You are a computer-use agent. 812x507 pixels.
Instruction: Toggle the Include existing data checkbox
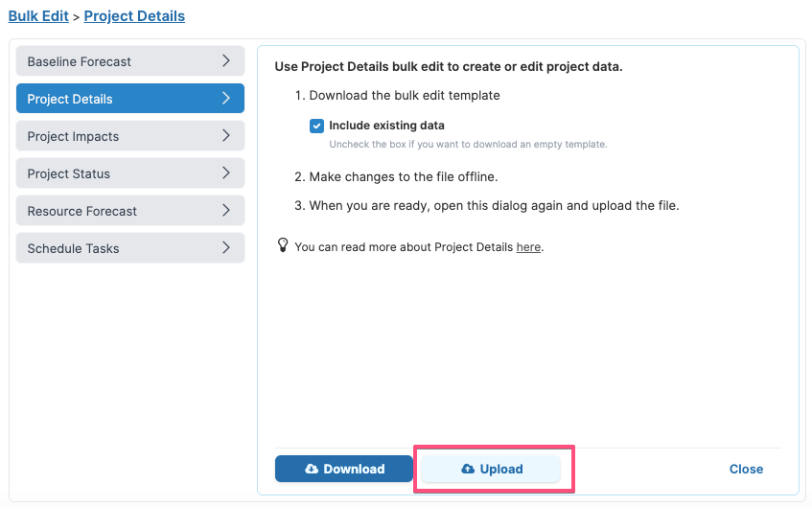[317, 126]
